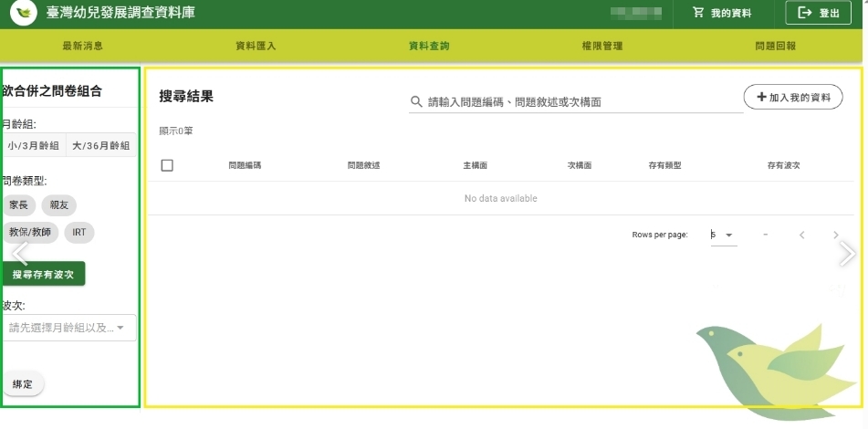The image size is (868, 429).
Task: Click the question search input field
Action: (584, 102)
